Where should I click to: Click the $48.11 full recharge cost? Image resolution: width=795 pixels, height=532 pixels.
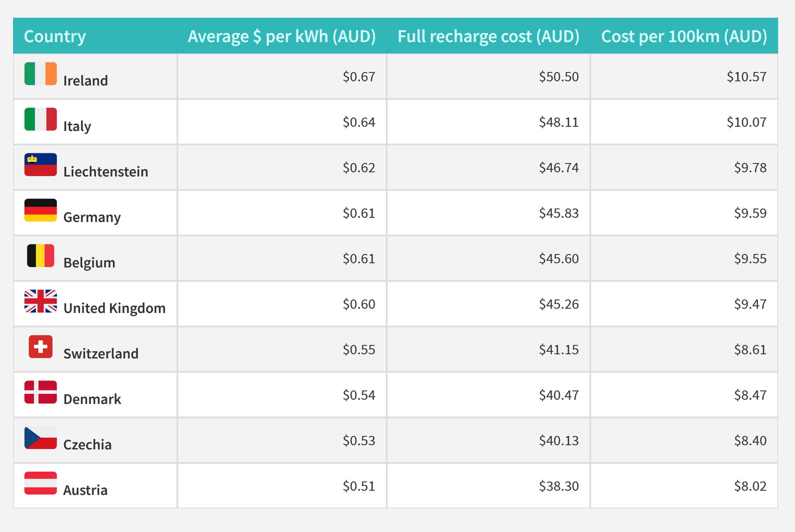coord(559,122)
